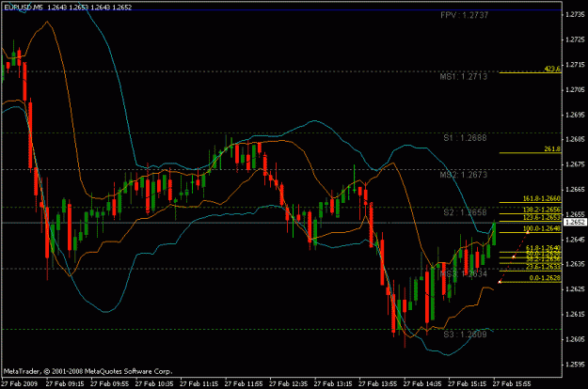
Task: Select the 23.6-1.2633 Fibonacci level label
Action: (x=544, y=267)
